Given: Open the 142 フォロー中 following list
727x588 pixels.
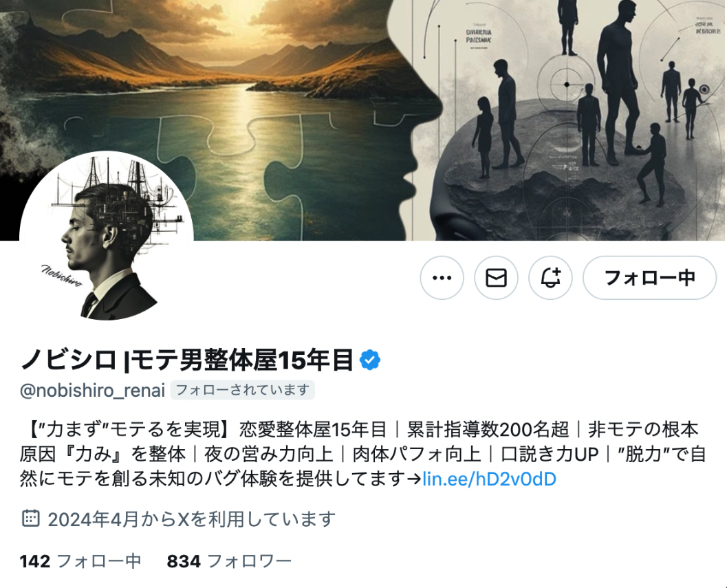Looking at the screenshot, I should coord(80,561).
